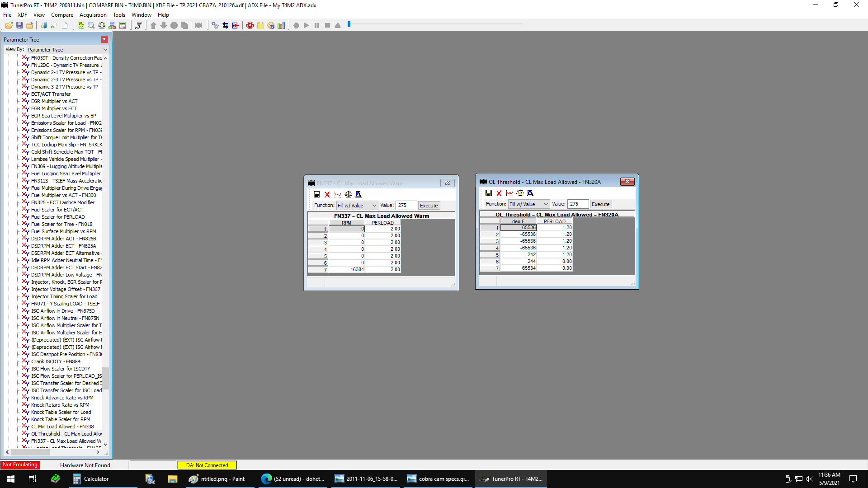Click Execute in OL Threshold window
868x488 pixels.
pos(600,204)
